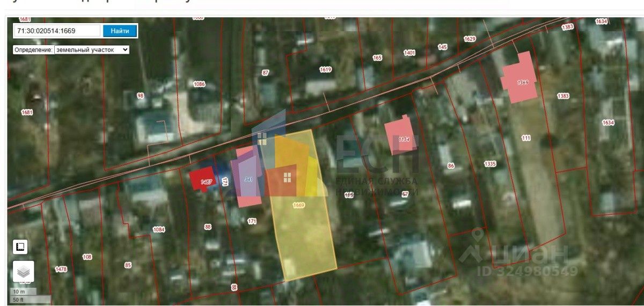Click the Найти search button
The height and width of the screenshot is (306, 644).
[x=120, y=31]
